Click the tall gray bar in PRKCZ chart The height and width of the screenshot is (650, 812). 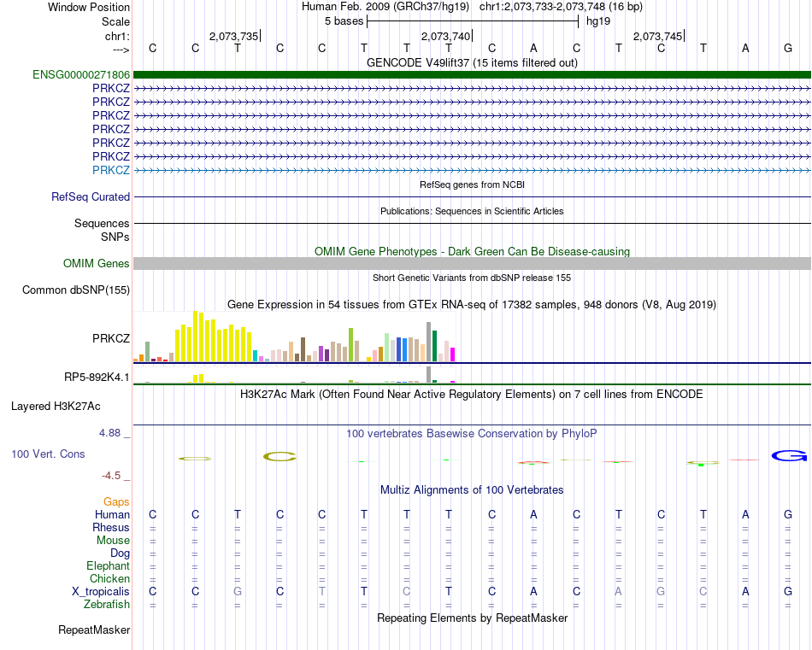coord(428,342)
